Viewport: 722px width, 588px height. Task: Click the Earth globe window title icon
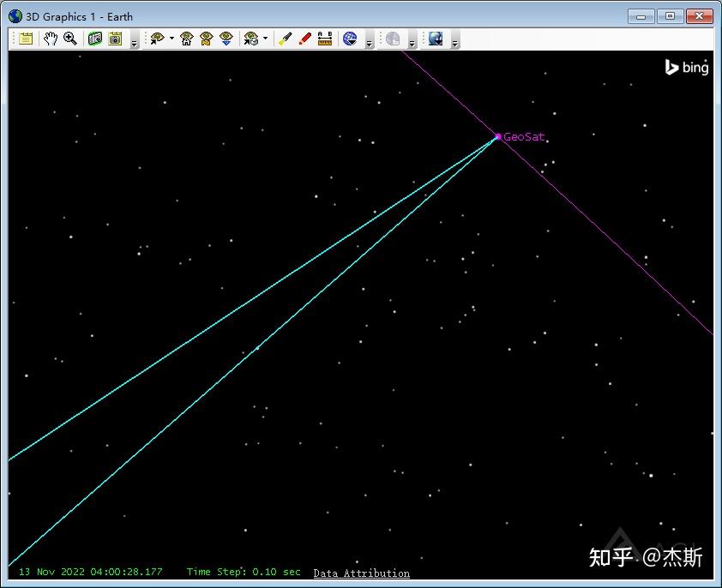[x=15, y=16]
